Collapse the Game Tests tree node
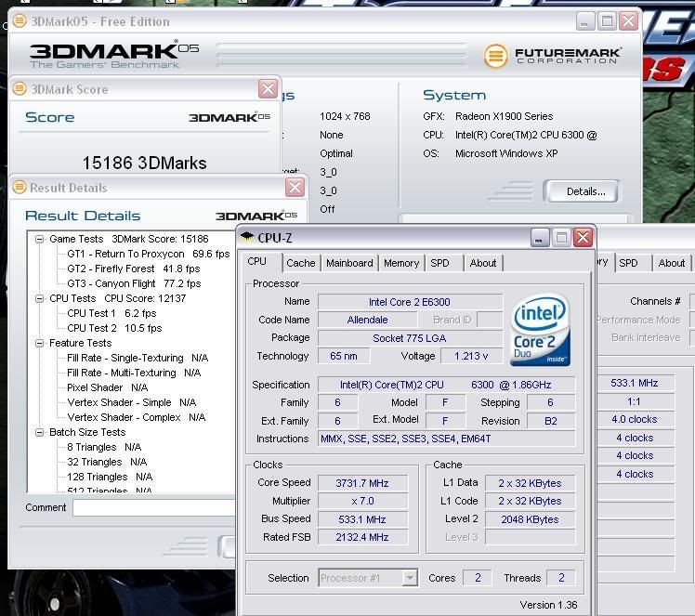 40,240
